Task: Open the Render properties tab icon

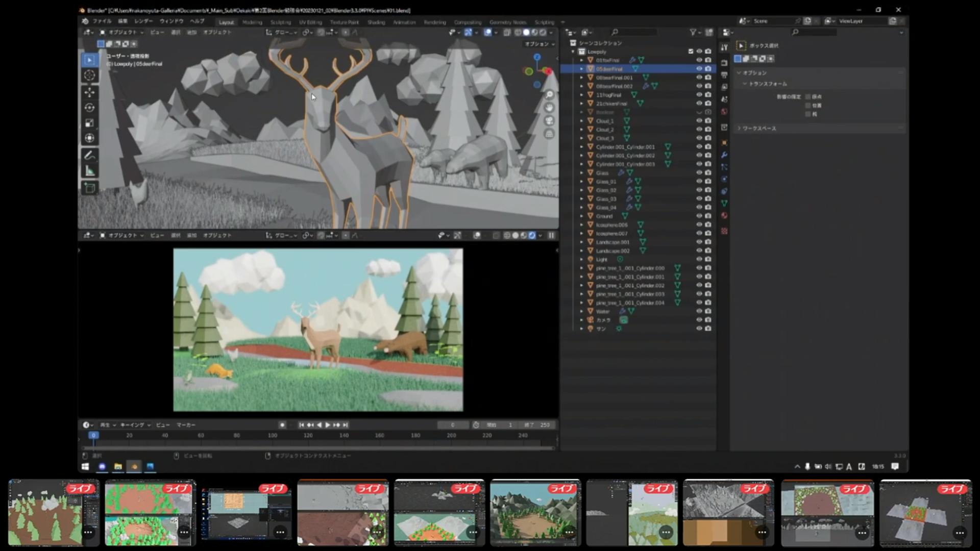Action: click(724, 63)
